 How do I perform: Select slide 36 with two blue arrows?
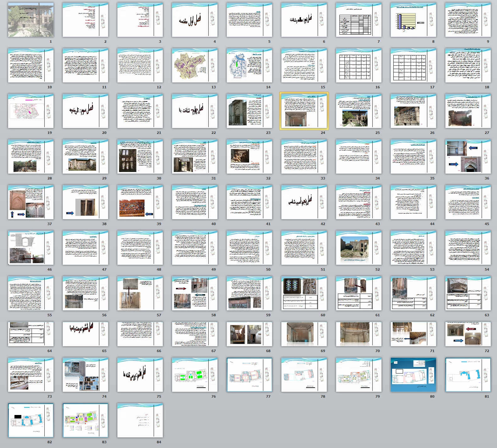468,157
